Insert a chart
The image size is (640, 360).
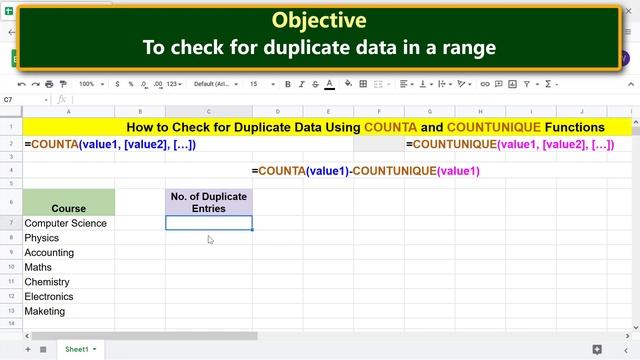[x=512, y=84]
